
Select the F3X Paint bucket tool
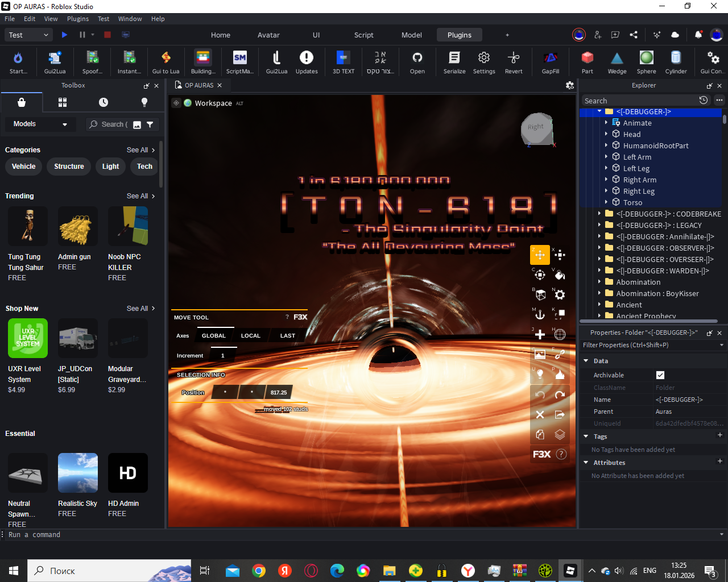[560, 275]
